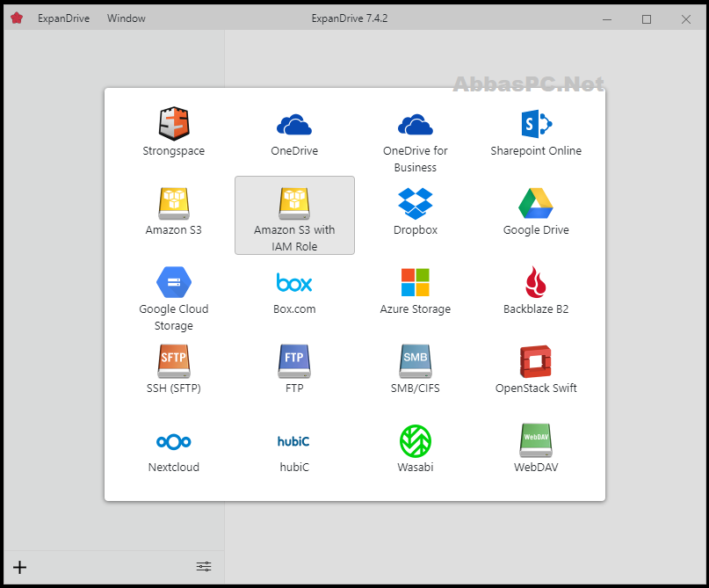Close the ExpanDrive window
Image resolution: width=709 pixels, height=588 pixels.
click(686, 19)
